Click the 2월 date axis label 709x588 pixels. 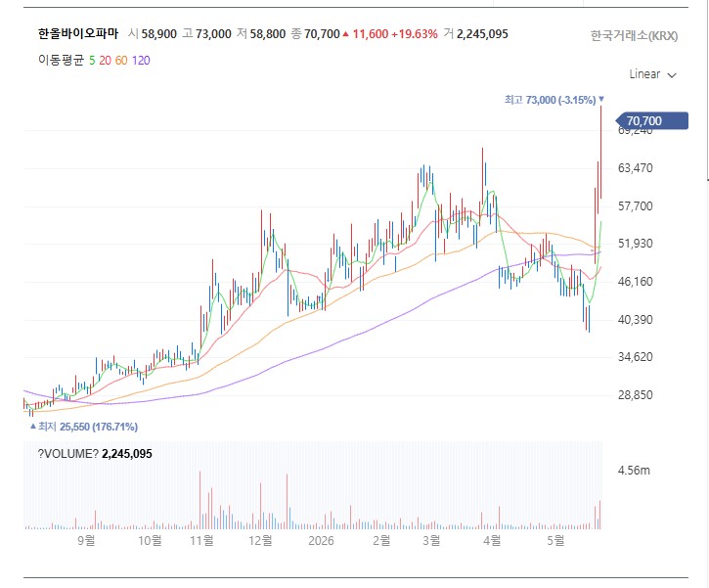tap(381, 540)
